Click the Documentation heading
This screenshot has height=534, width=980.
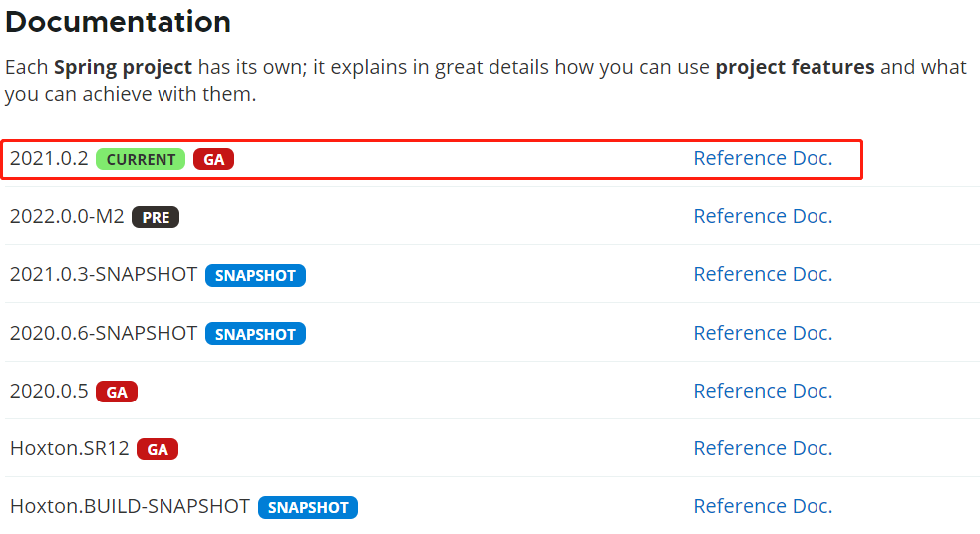pos(118,22)
